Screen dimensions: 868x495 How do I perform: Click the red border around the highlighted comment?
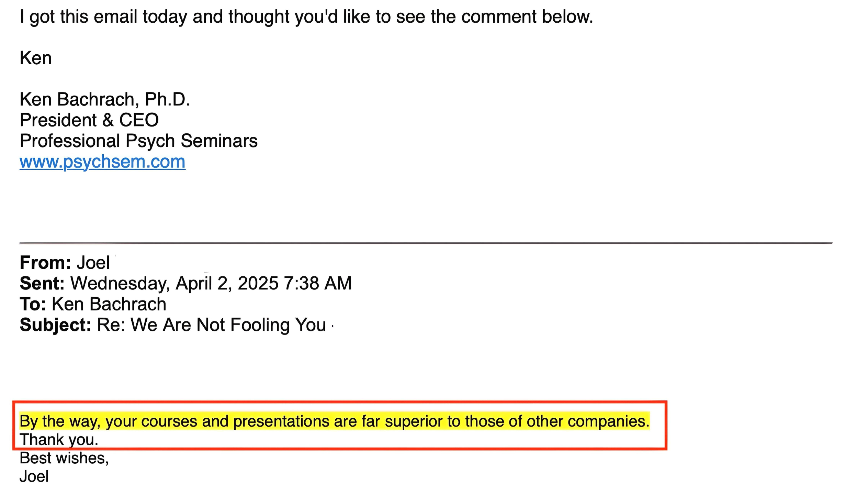(x=340, y=402)
